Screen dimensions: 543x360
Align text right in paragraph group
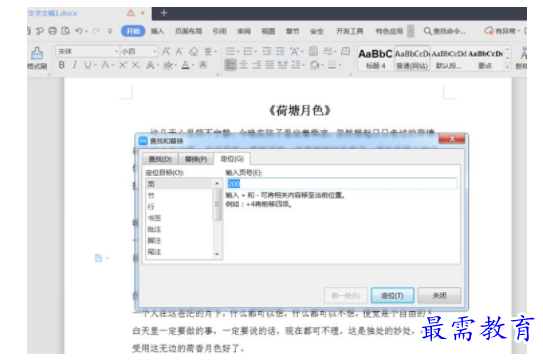coord(257,65)
